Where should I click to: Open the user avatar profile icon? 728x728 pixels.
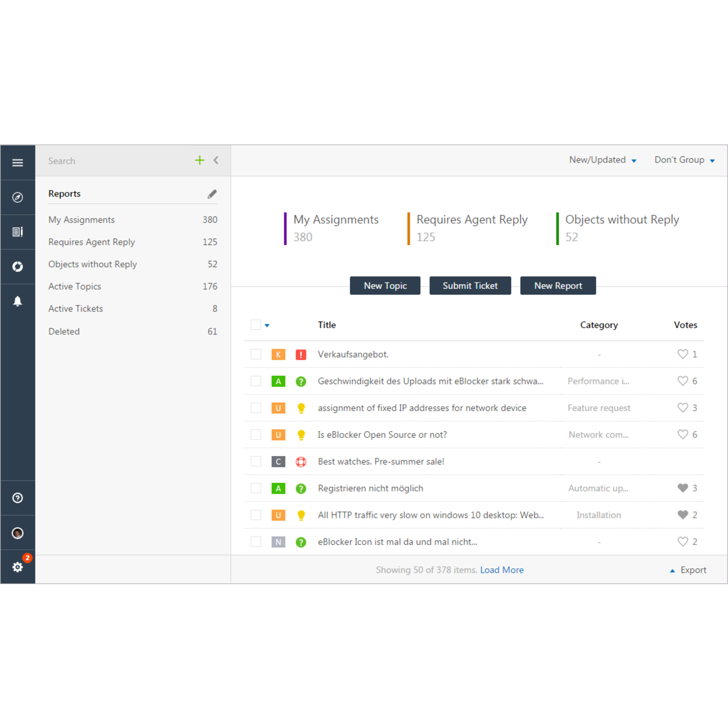tap(18, 532)
